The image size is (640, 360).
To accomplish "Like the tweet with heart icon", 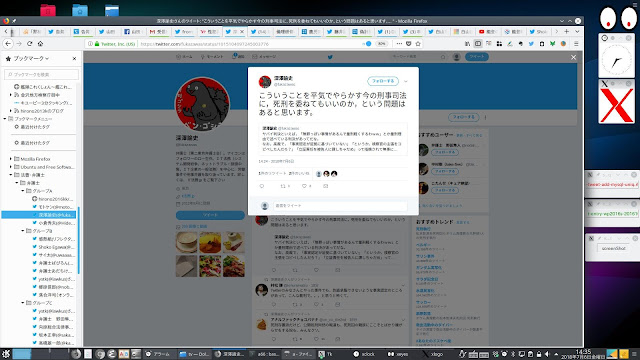I will tap(304, 186).
